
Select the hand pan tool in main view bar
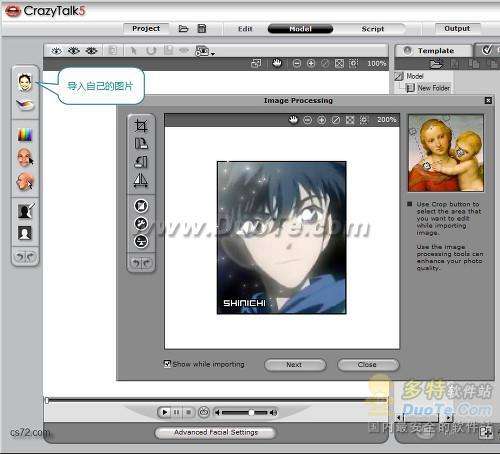tap(277, 63)
